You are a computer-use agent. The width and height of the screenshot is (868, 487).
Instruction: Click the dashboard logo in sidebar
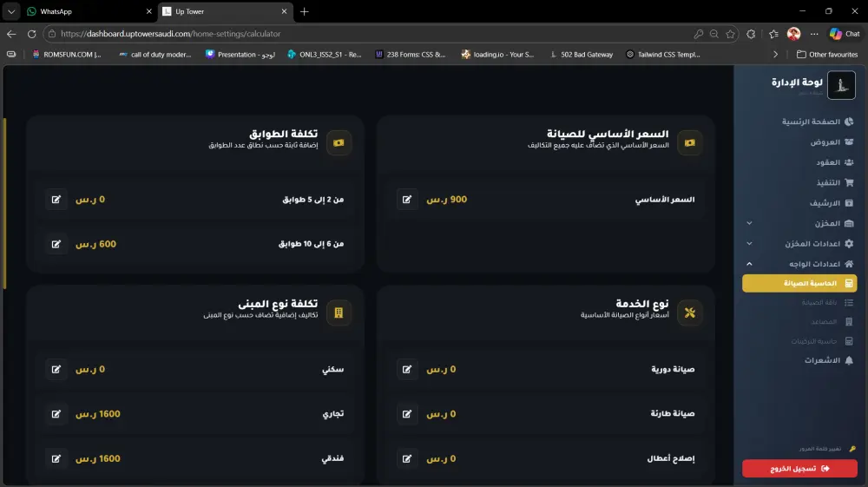(x=841, y=85)
